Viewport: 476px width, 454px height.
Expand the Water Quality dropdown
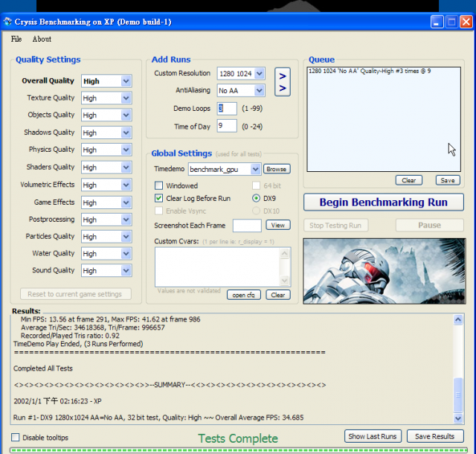(126, 254)
